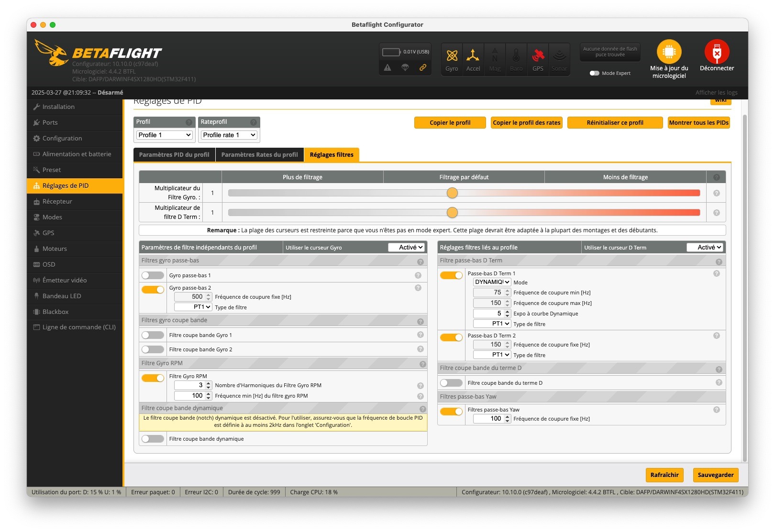This screenshot has width=775, height=532.
Task: Click Copier le profil des rates button
Action: click(527, 123)
